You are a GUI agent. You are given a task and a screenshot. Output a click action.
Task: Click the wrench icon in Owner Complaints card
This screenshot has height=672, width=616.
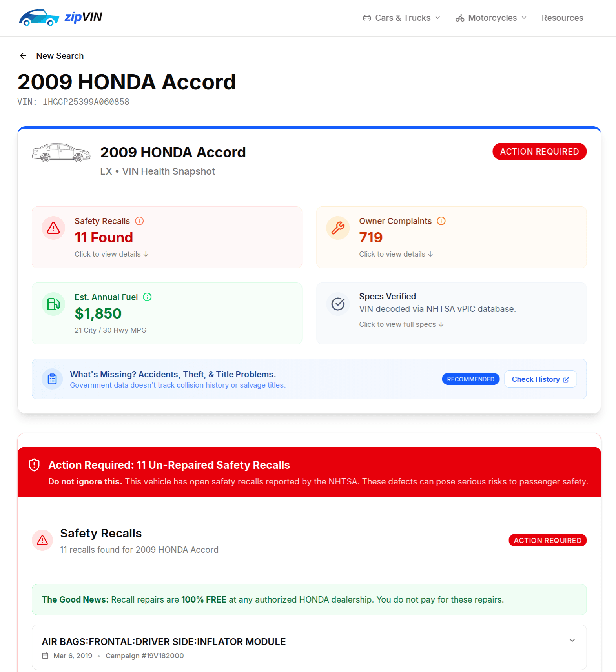[x=337, y=228]
